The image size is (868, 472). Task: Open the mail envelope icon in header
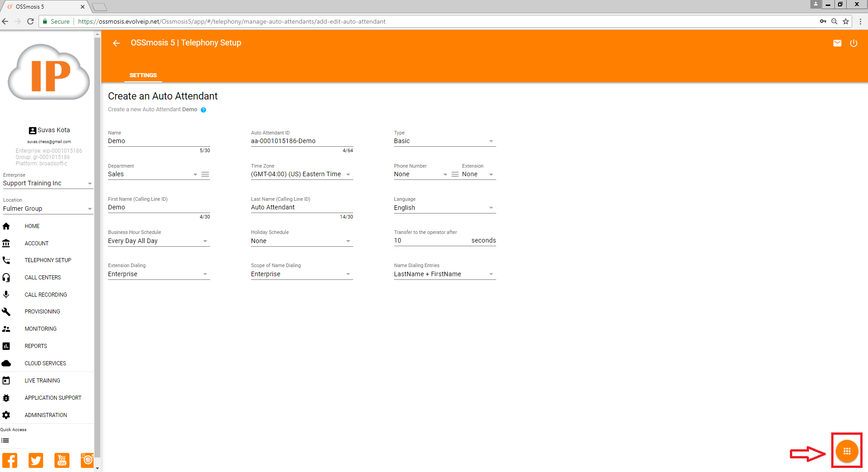(x=837, y=43)
